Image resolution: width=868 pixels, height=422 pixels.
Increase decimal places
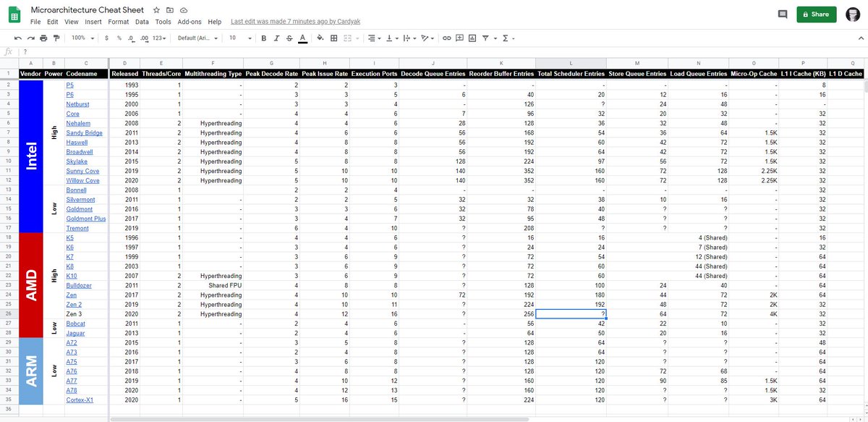pyautogui.click(x=145, y=38)
